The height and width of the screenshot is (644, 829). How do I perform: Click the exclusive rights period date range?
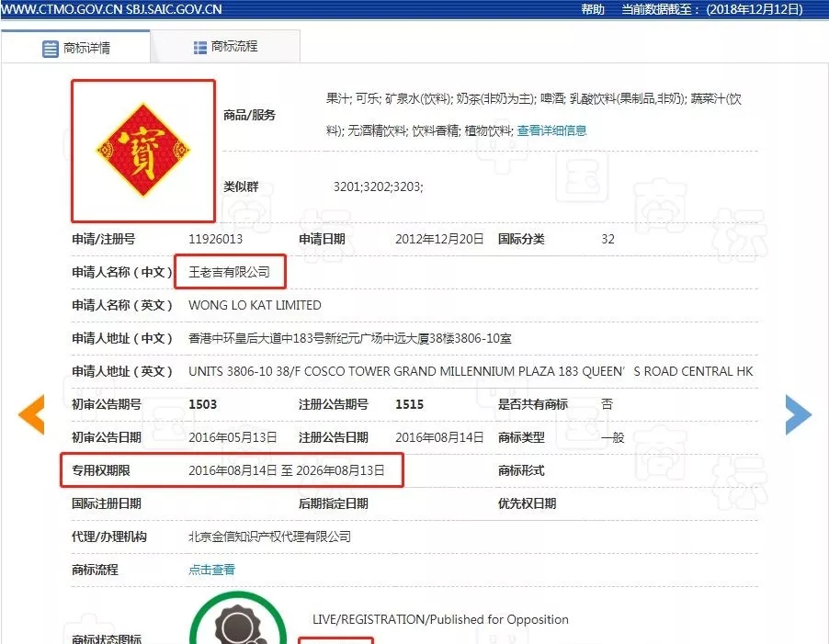coord(286,470)
